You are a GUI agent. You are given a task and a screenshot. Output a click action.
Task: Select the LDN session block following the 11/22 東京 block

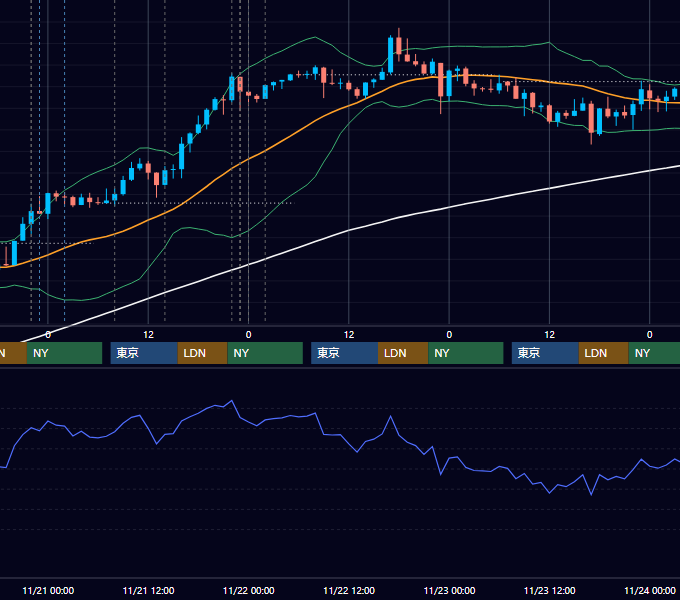(403, 353)
